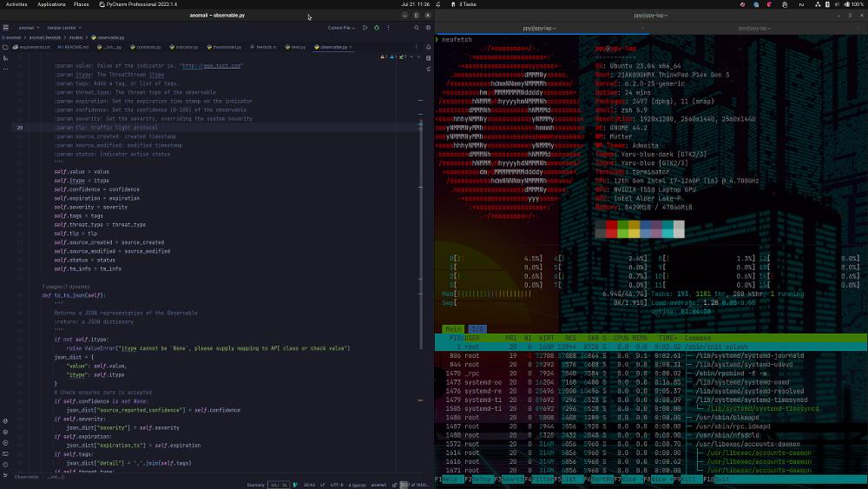Open the PyCharm main hamburger menu

[5, 27]
